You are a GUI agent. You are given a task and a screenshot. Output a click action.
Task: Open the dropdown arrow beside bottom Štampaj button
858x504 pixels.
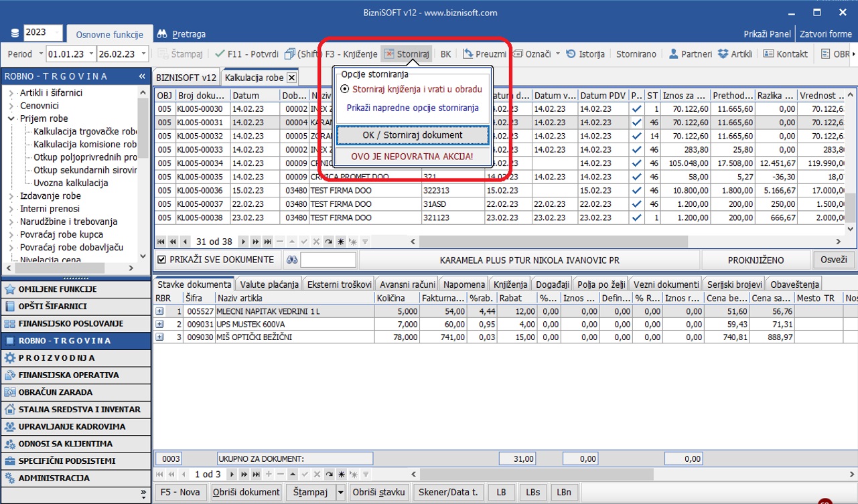coord(340,493)
